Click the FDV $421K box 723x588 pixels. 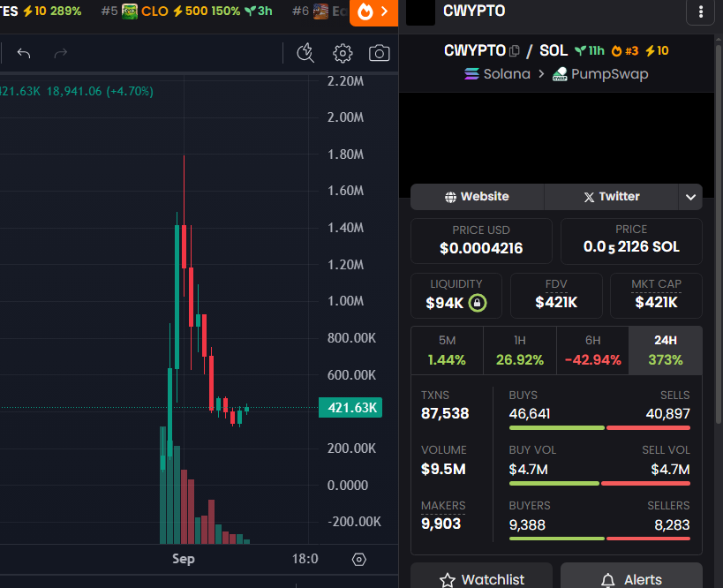click(556, 296)
